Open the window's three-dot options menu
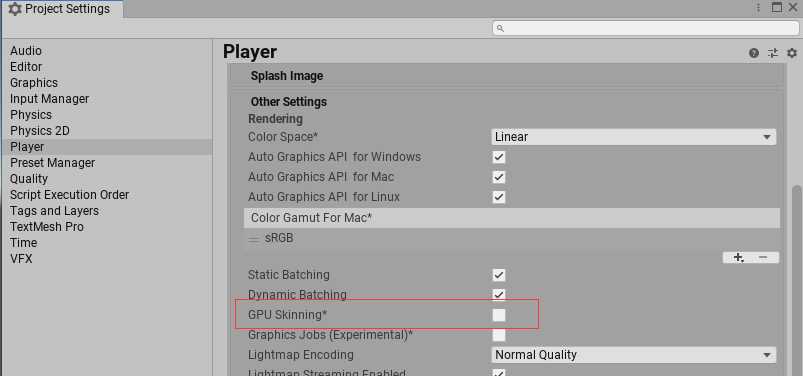803x376 pixels. pyautogui.click(x=758, y=8)
